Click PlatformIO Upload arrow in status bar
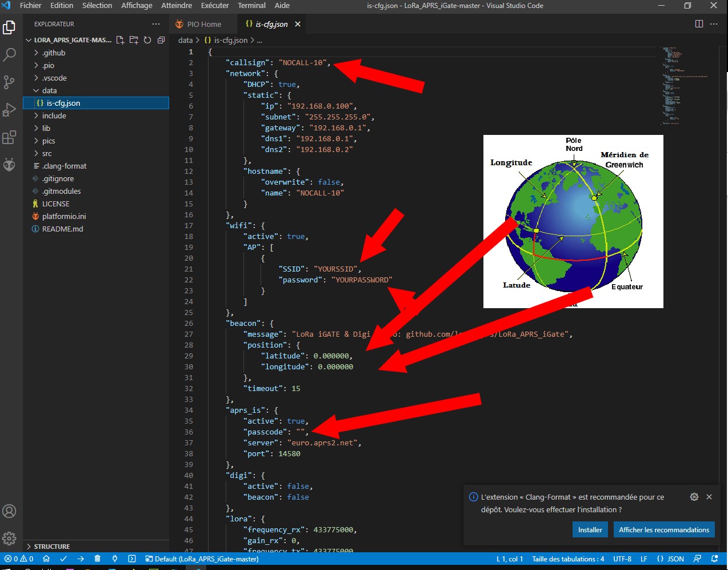Image resolution: width=728 pixels, height=570 pixels. 81,559
